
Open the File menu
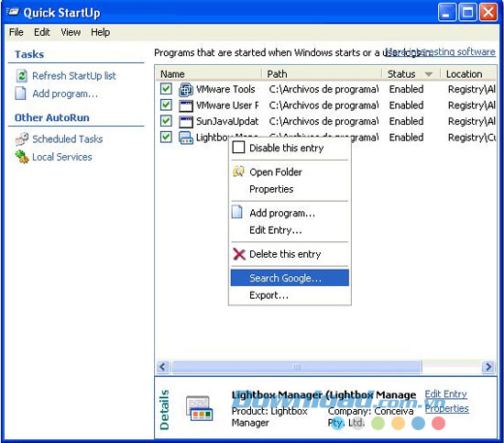pos(16,32)
